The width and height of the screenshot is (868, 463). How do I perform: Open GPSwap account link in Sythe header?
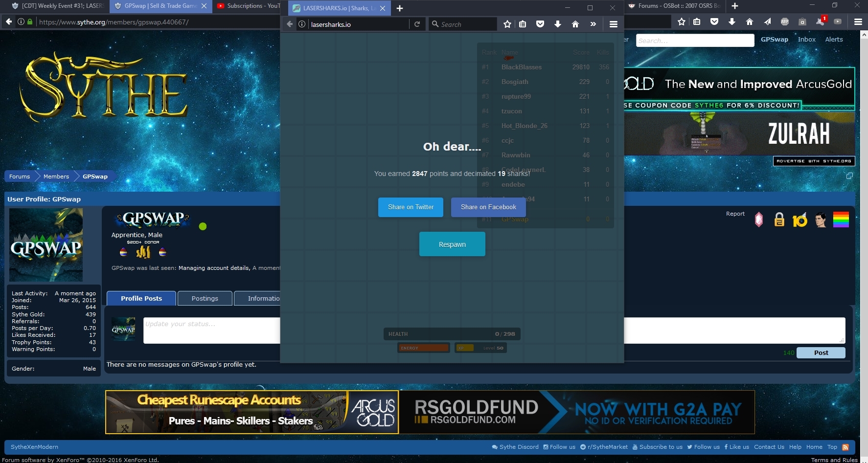pos(774,39)
